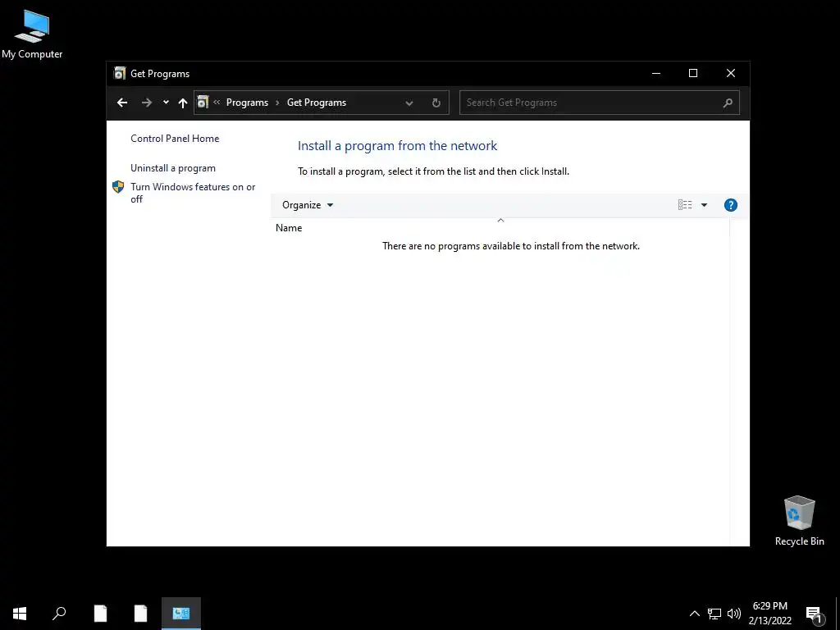
Task: Click the first blank file taskbar icon
Action: coord(100,614)
